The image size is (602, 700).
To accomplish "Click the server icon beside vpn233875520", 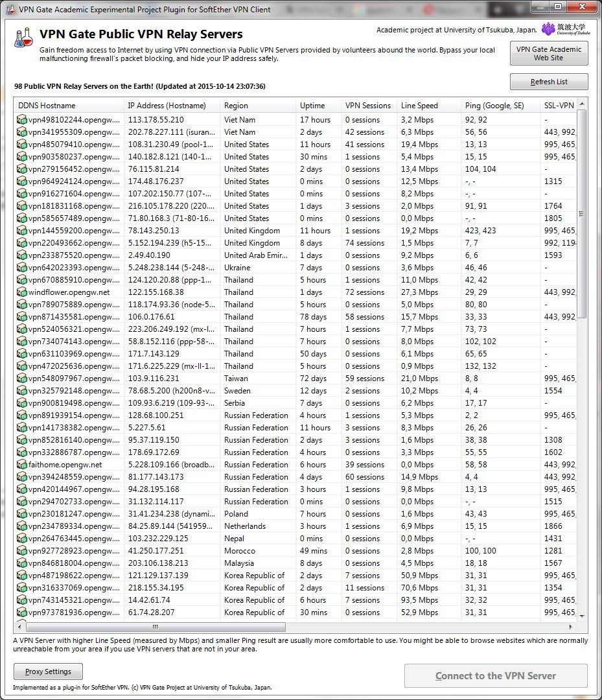I will [21, 255].
